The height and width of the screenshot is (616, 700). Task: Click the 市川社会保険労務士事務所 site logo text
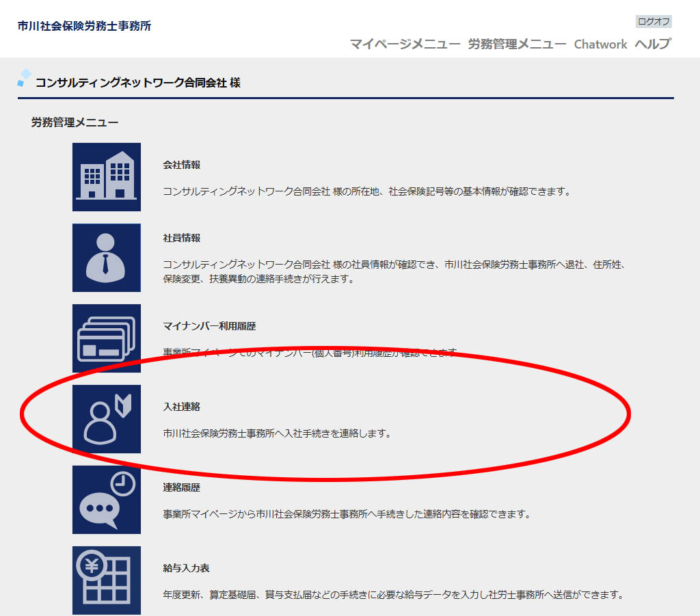click(x=85, y=26)
